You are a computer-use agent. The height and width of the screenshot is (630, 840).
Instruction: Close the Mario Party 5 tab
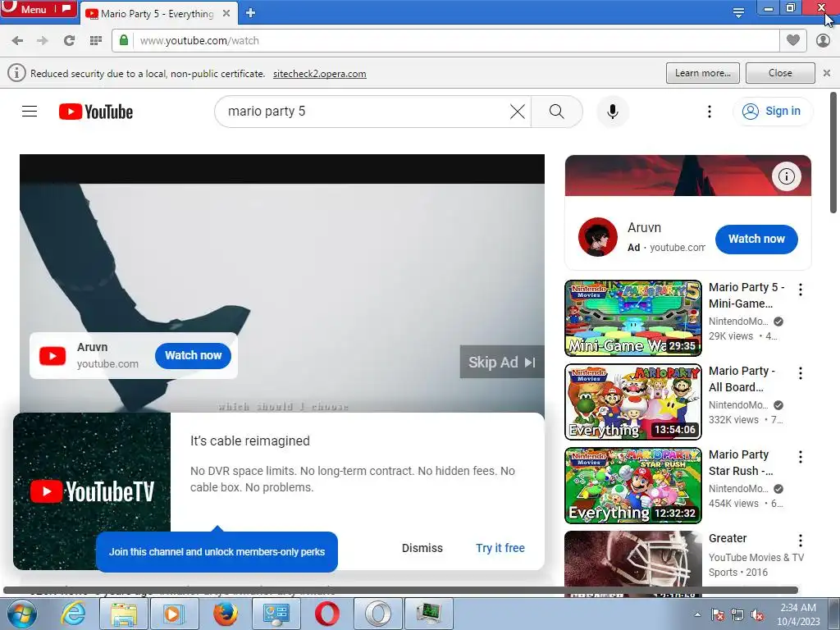click(x=226, y=13)
